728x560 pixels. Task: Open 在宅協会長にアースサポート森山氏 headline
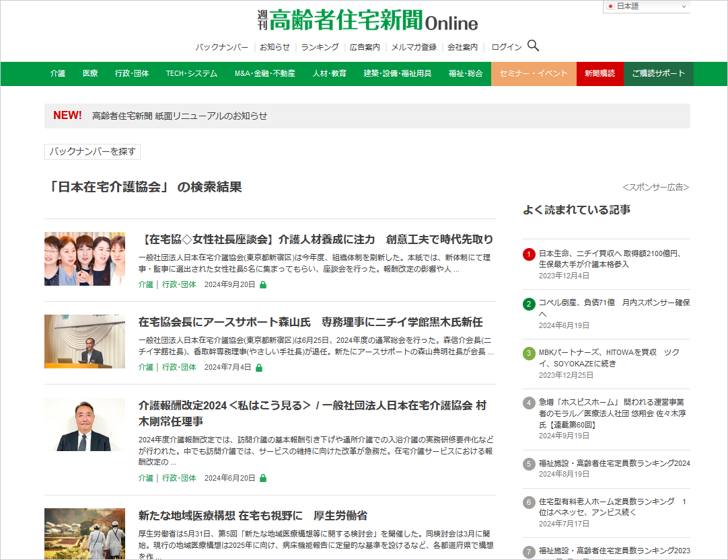(311, 322)
